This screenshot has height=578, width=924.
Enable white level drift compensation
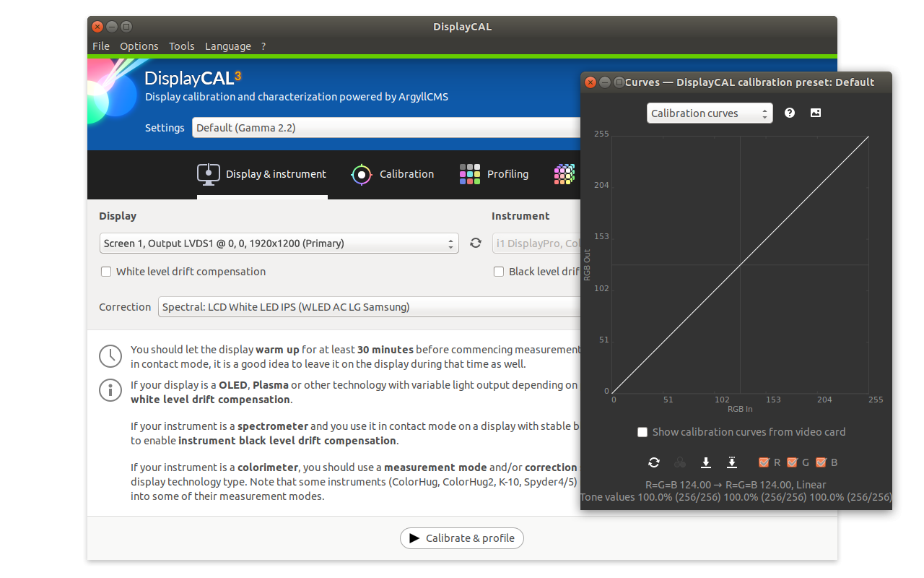coord(106,272)
